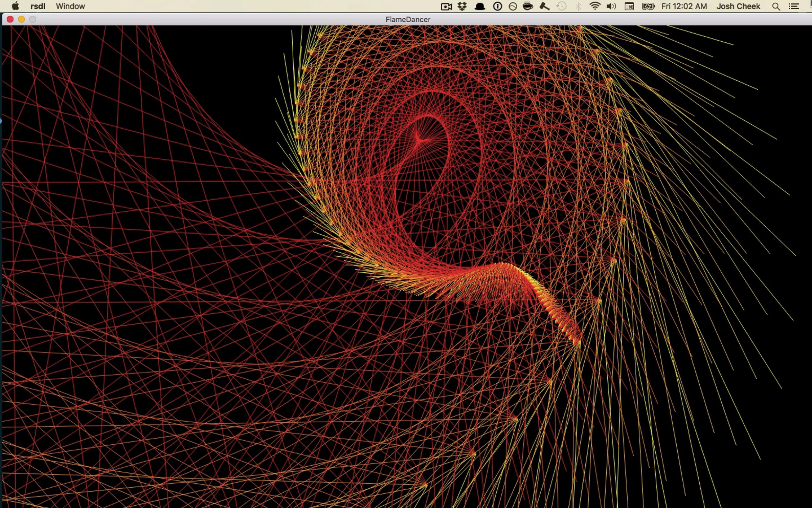This screenshot has height=508, width=812.
Task: Open the Wi-Fi status menu
Action: pyautogui.click(x=595, y=6)
